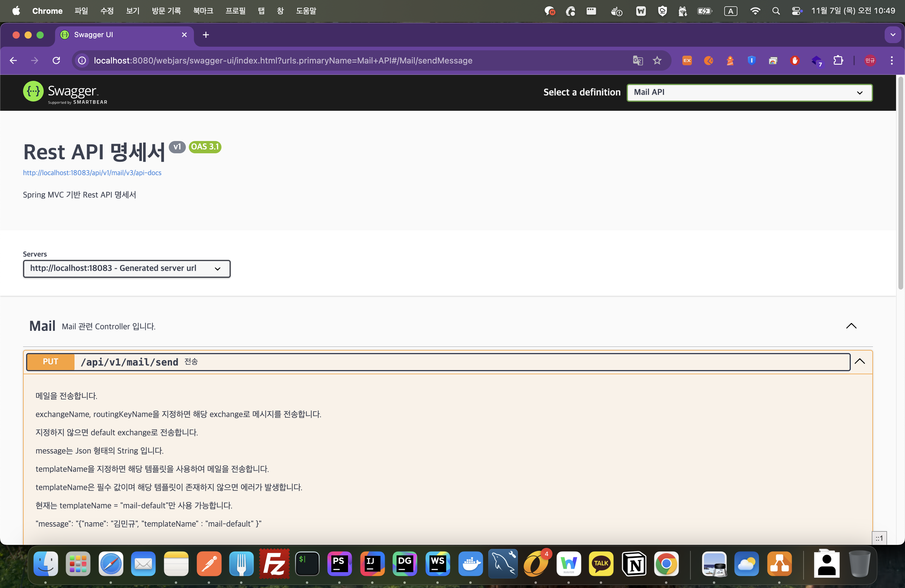Click the site information icon

tap(82, 60)
